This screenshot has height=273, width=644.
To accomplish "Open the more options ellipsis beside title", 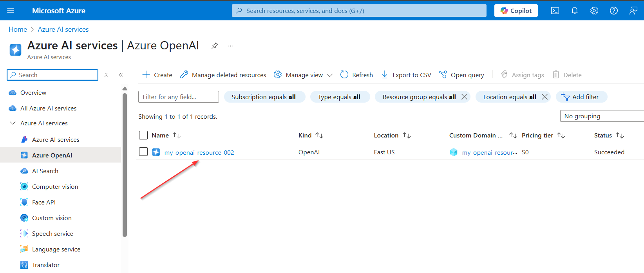I will coord(230,46).
